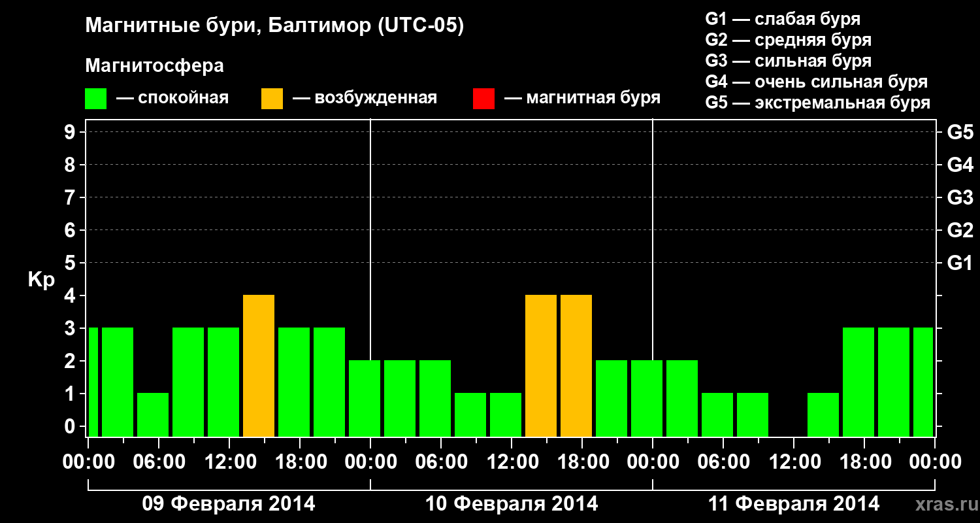Screen dimensions: 980x523
Task: Click the Kp 1 bar at 06:00 on 09 Февраля
Action: 153,415
